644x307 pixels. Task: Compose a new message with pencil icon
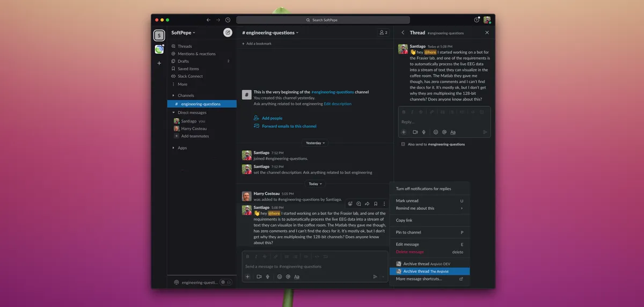(228, 32)
